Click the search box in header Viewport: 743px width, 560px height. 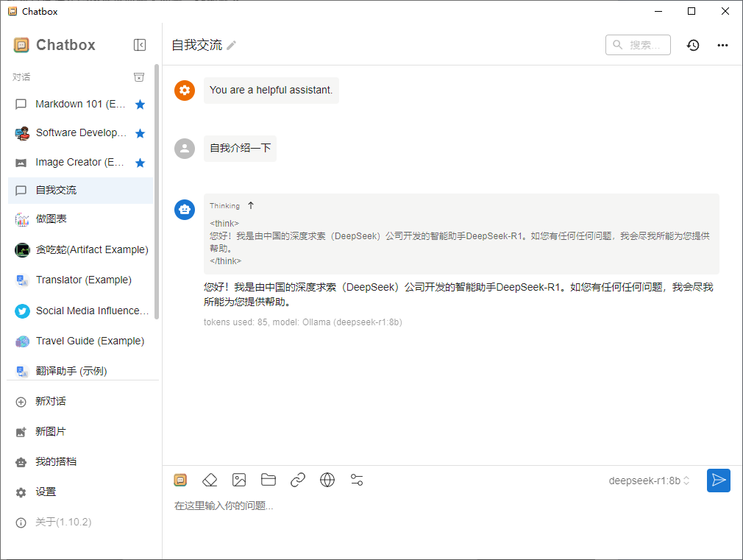639,45
